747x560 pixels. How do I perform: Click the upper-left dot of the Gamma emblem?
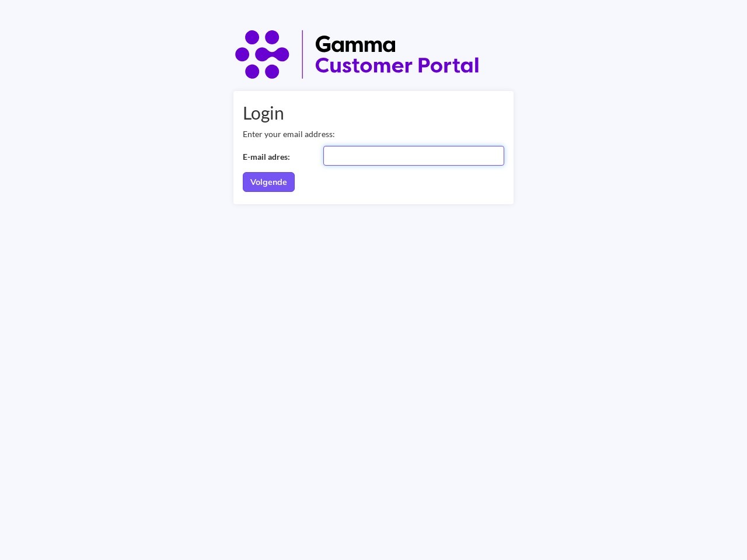coord(252,37)
